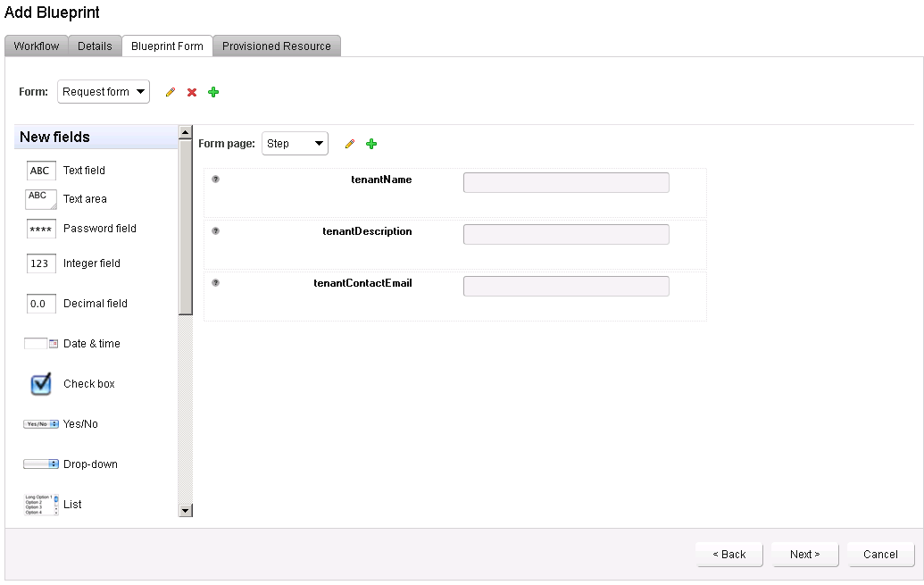Edit the Request form with pencil icon
Viewport: 924px width, 585px height.
tap(171, 92)
